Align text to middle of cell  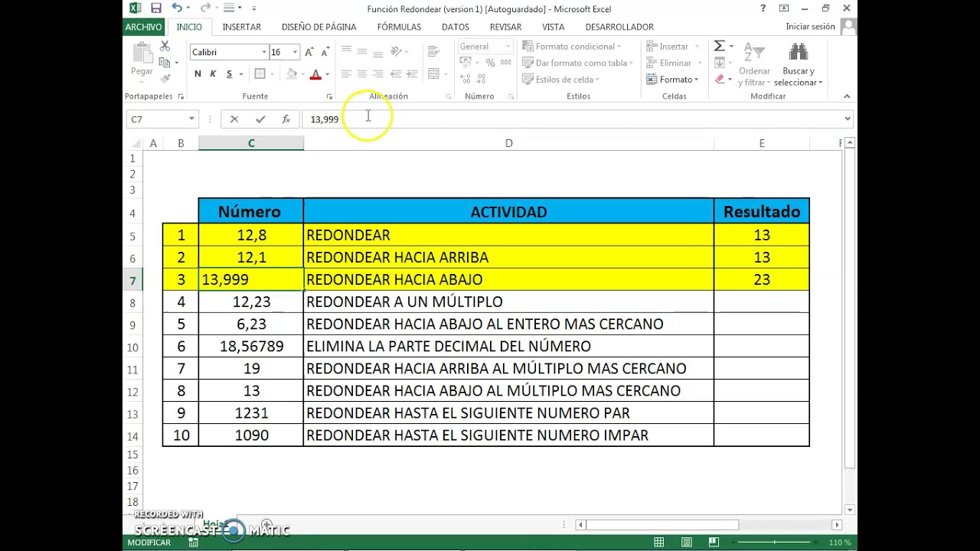point(362,51)
